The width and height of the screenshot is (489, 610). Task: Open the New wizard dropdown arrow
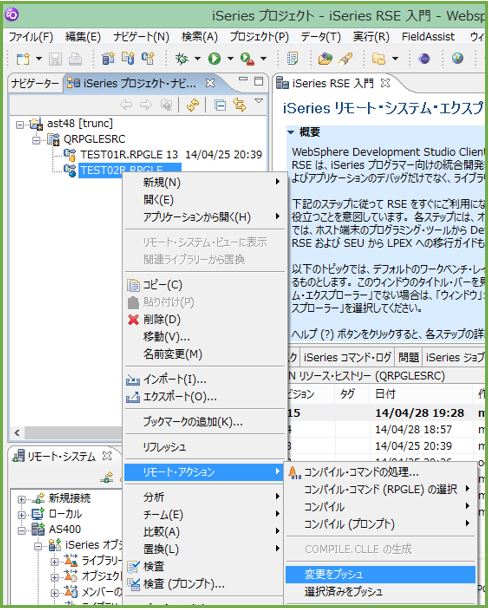click(39, 59)
